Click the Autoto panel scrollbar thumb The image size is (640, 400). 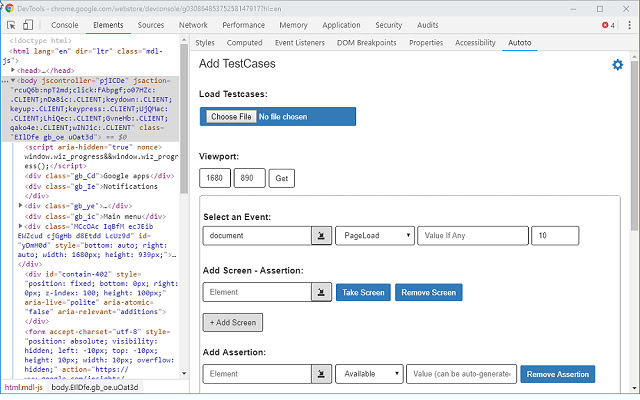tap(634, 146)
